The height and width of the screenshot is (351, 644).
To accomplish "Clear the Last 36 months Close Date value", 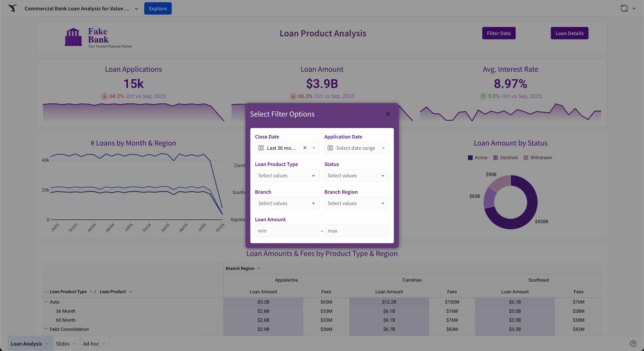I will point(305,148).
